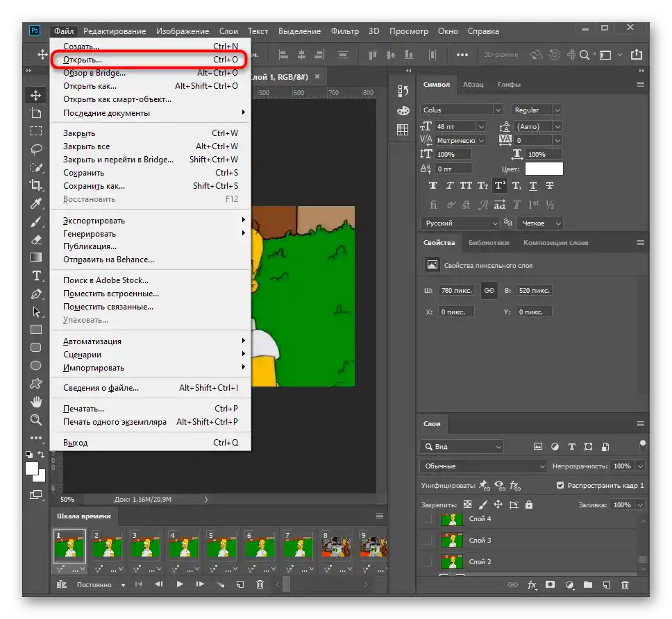The height and width of the screenshot is (619, 672).
Task: Pick the Horizontal Type tool
Action: pyautogui.click(x=36, y=275)
